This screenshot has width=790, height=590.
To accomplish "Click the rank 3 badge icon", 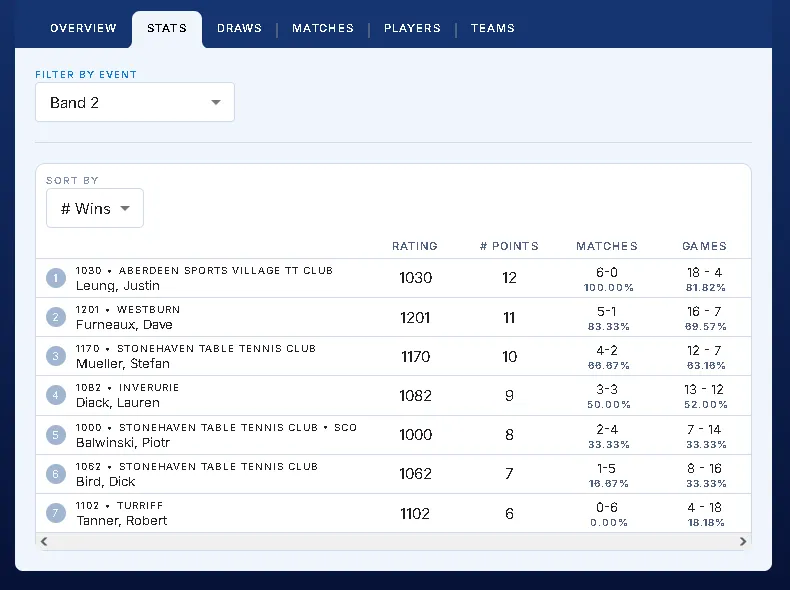I will (56, 356).
